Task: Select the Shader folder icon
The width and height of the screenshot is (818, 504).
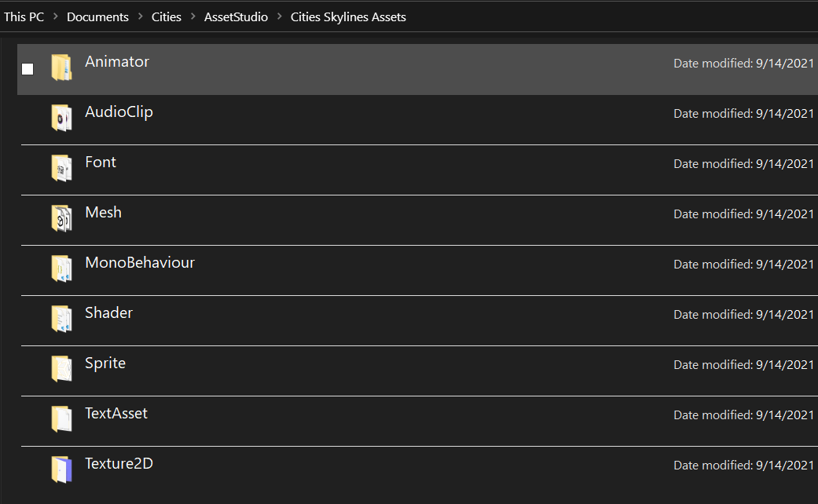Action: 61,320
